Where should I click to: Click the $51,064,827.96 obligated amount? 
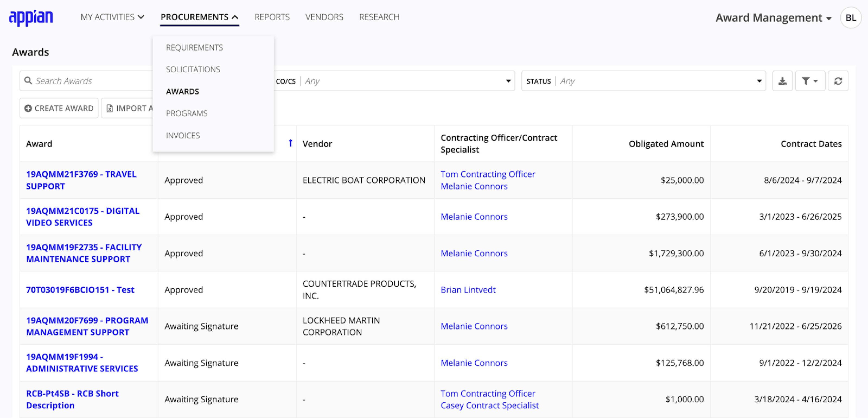(x=674, y=290)
